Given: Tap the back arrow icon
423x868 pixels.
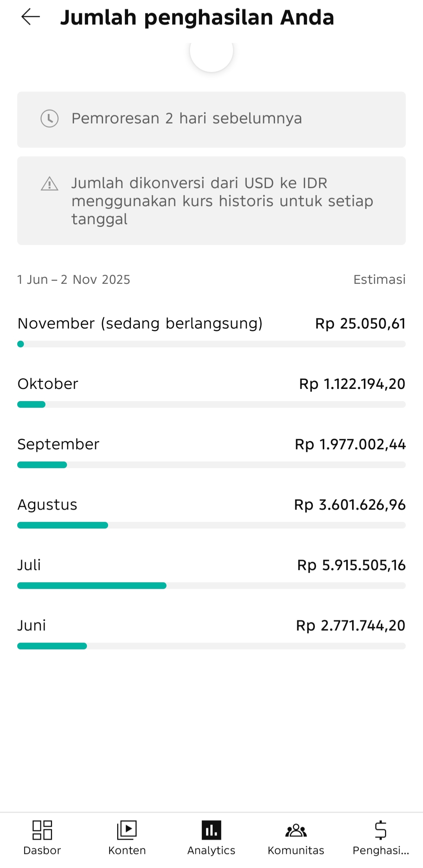Looking at the screenshot, I should [31, 17].
